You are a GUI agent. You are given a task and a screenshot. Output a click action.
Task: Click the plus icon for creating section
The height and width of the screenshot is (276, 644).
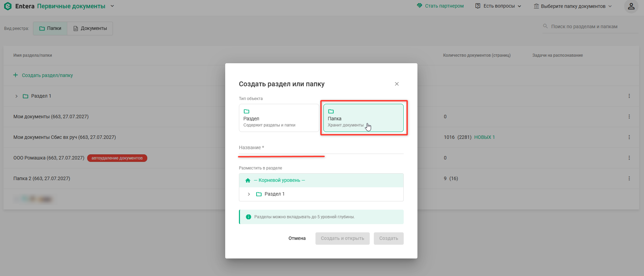pyautogui.click(x=15, y=75)
